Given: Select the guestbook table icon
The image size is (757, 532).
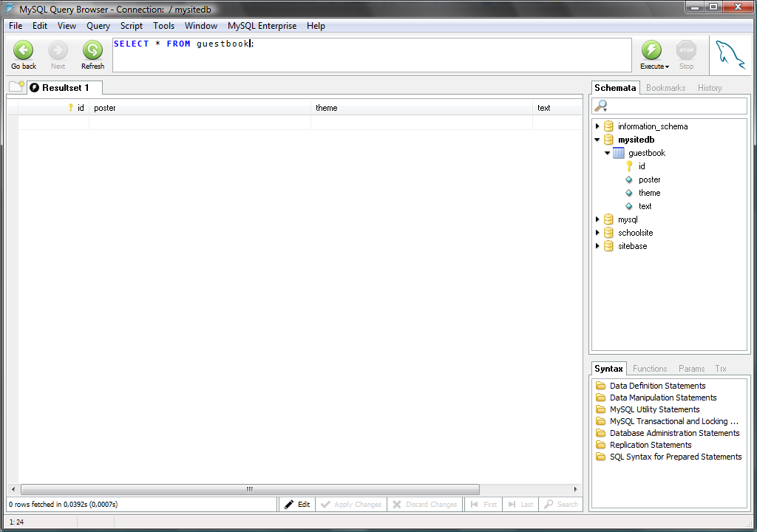Looking at the screenshot, I should coord(619,153).
